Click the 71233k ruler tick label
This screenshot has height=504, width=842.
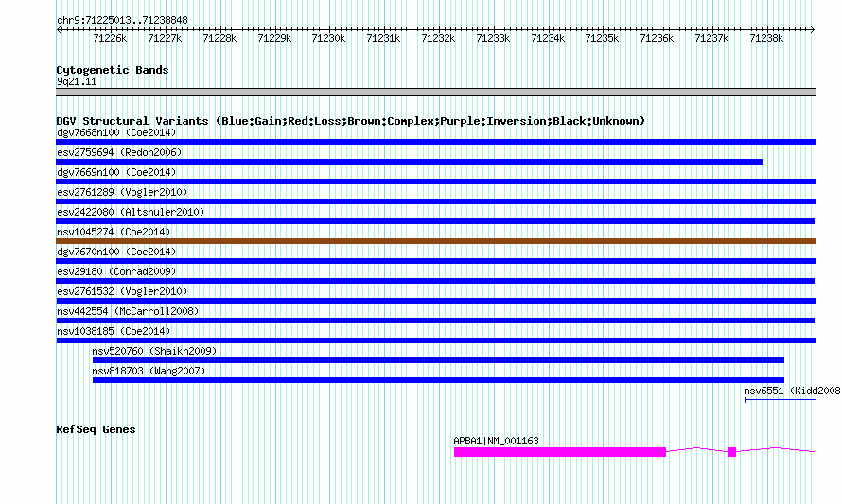pos(493,38)
